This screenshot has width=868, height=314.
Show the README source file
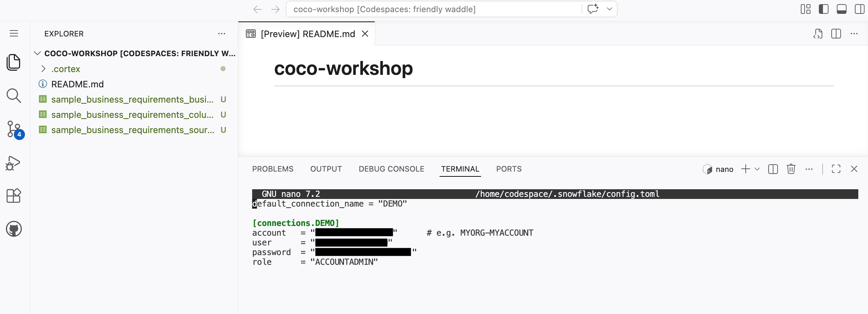[818, 34]
